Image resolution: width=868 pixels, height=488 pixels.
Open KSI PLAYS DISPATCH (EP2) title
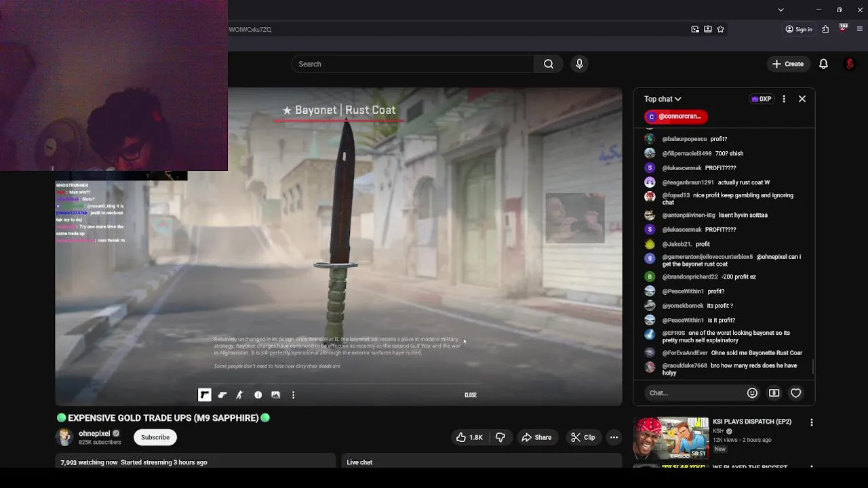point(752,422)
